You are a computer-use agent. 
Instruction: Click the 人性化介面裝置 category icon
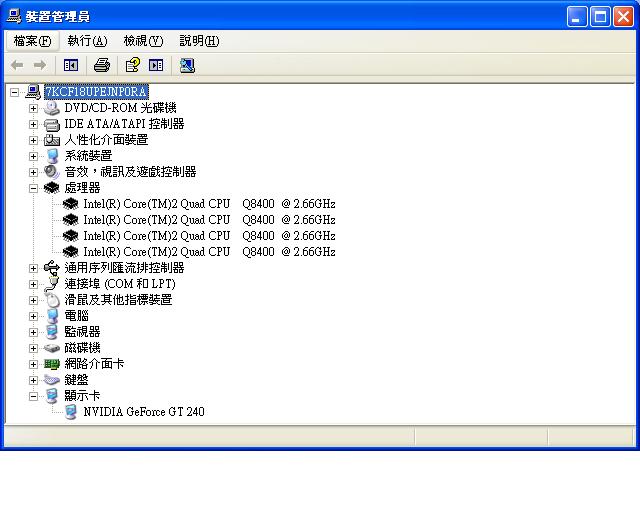pos(52,140)
